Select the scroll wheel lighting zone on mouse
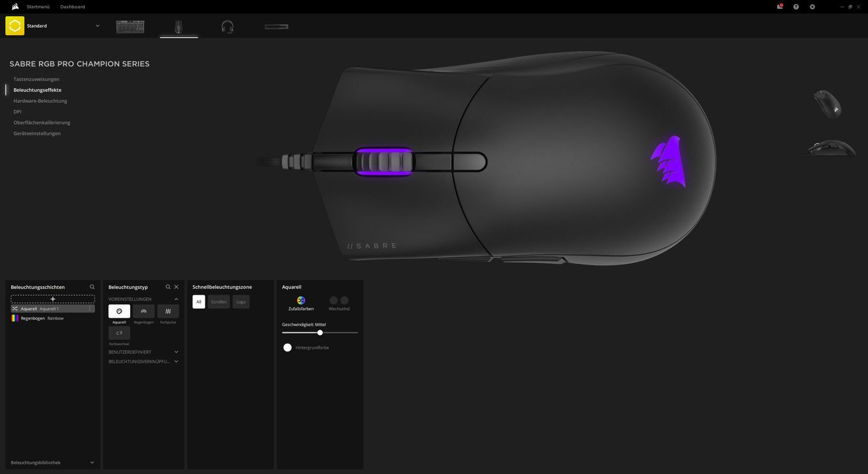This screenshot has height=474, width=868. tap(384, 161)
